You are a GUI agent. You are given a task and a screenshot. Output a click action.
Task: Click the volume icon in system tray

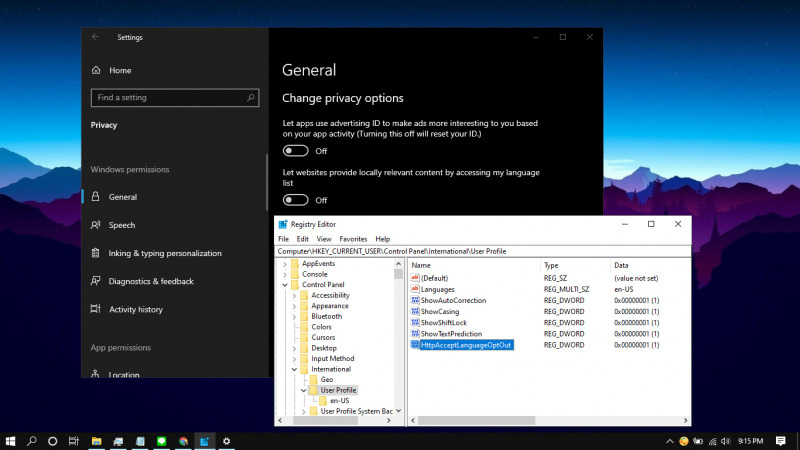pyautogui.click(x=726, y=441)
